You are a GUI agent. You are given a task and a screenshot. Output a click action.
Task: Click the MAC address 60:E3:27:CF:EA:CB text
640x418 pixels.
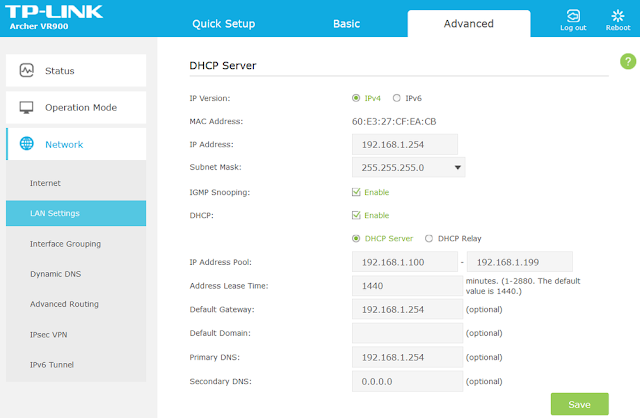point(394,121)
